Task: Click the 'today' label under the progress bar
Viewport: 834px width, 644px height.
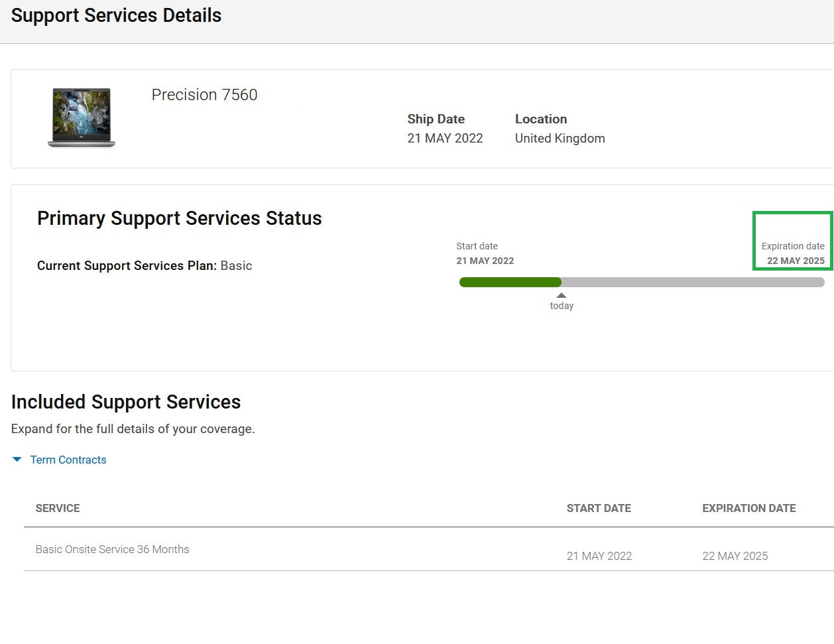Action: [562, 306]
